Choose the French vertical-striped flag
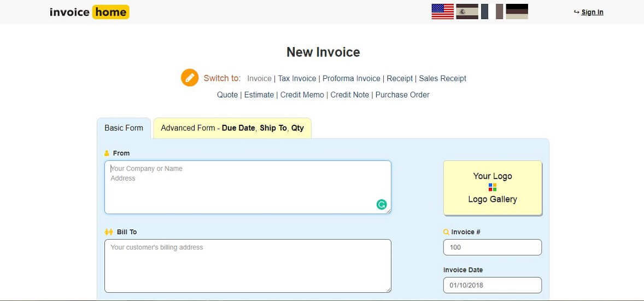 [492, 11]
